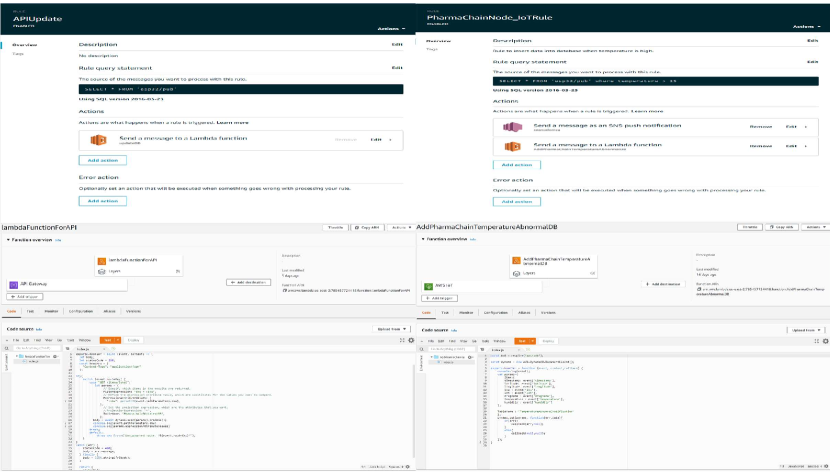Click the lambdaFunctionForAPI Lambda icon in overview
Viewport: 830px width, 472px height.
[x=102, y=261]
